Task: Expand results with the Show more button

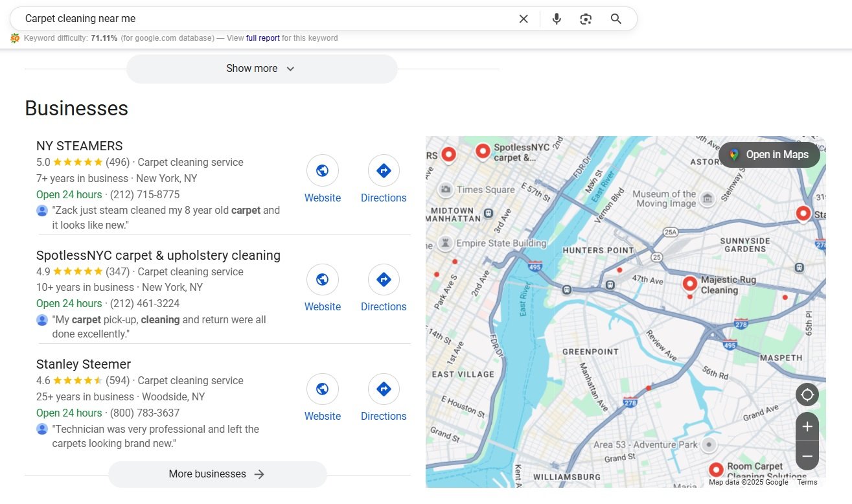Action: click(262, 69)
